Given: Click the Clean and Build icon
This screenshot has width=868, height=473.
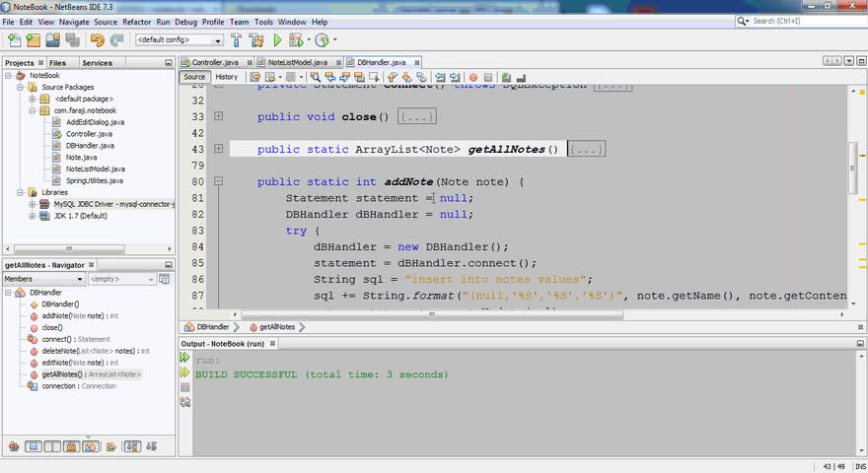Looking at the screenshot, I should tap(256, 39).
